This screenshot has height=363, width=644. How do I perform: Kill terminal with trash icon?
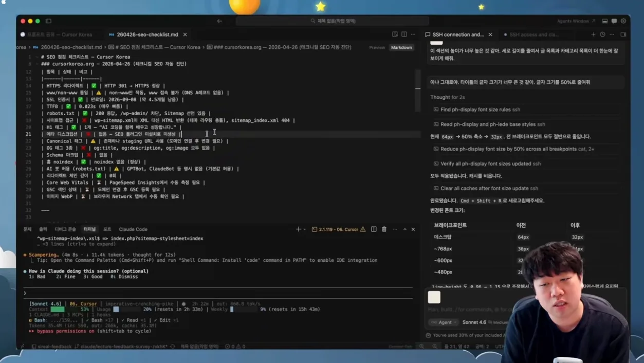click(384, 229)
